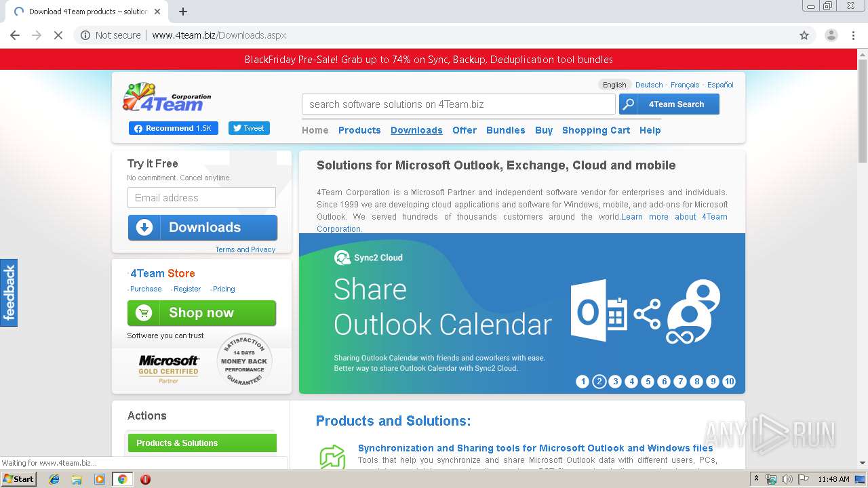Bookmark this page with the star icon
The image size is (868, 488).
(804, 35)
